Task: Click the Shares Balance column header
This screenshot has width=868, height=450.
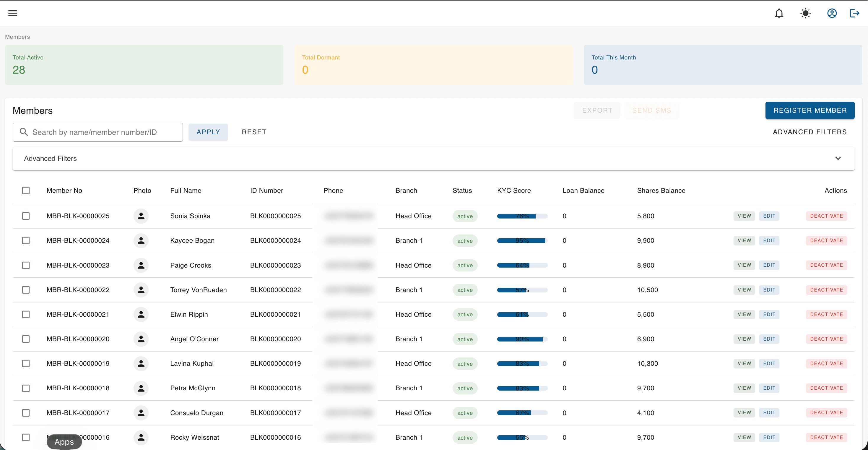Action: point(661,191)
